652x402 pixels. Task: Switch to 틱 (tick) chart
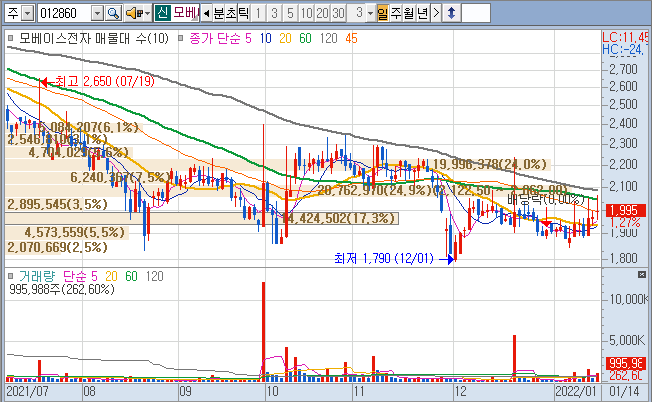pyautogui.click(x=243, y=13)
